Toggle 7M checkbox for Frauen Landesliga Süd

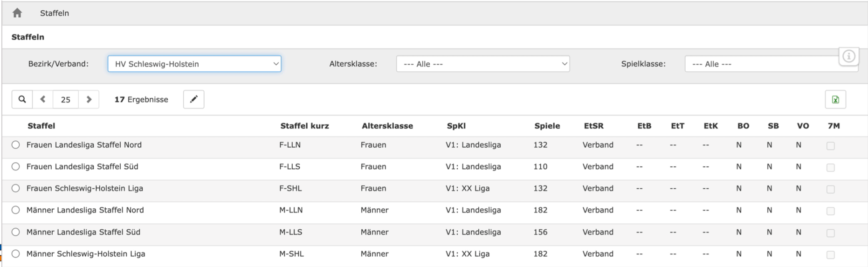[x=830, y=168]
